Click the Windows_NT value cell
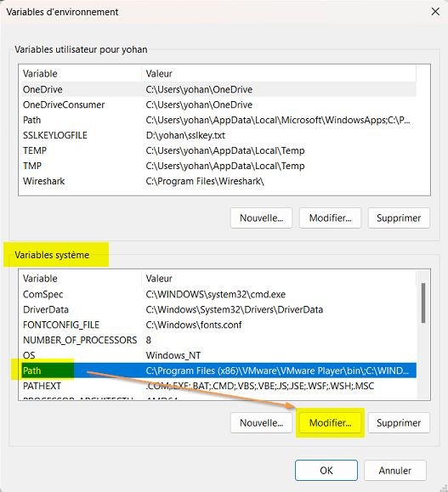Screen dimensions: 448x492 point(173,355)
